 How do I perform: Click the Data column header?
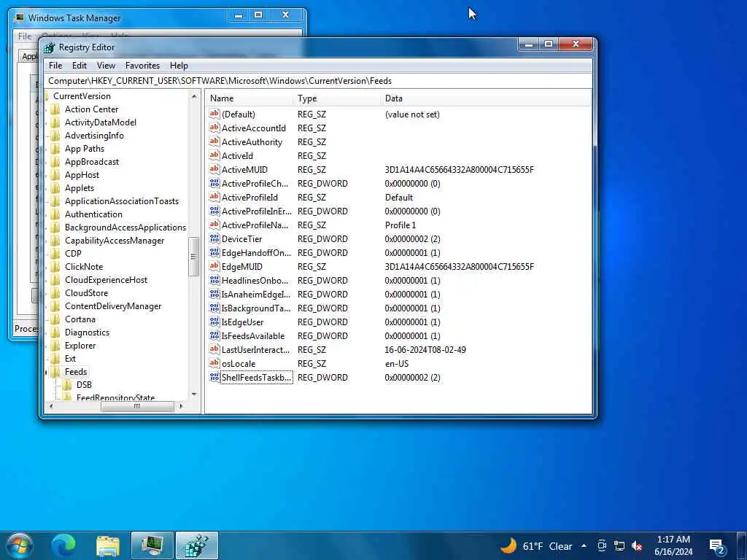coord(486,98)
